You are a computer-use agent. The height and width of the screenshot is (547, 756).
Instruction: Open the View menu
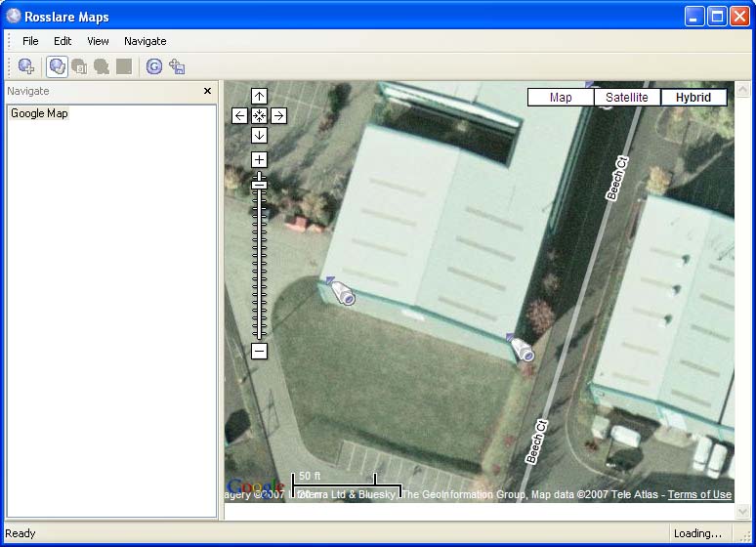pos(98,41)
